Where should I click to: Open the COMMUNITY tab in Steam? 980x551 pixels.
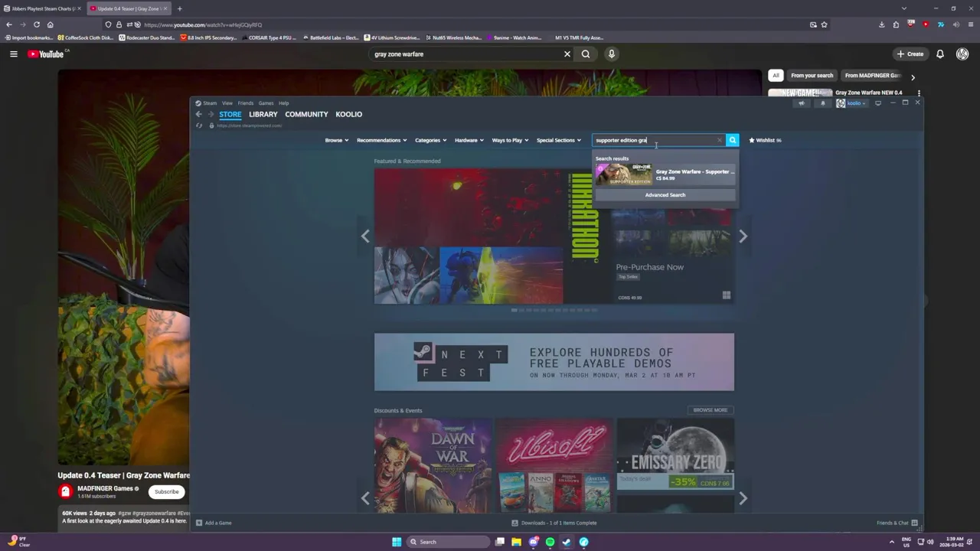[306, 114]
